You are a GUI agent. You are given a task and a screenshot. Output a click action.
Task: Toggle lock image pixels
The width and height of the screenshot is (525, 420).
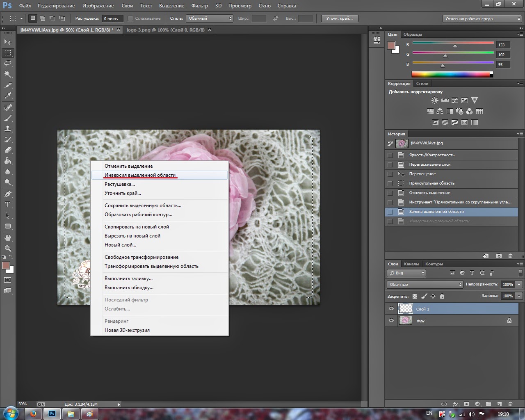(424, 296)
